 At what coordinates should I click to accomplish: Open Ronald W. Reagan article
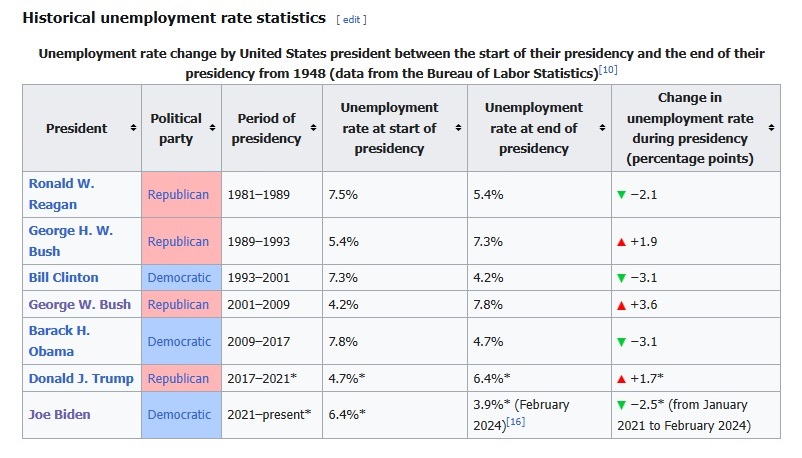point(63,194)
